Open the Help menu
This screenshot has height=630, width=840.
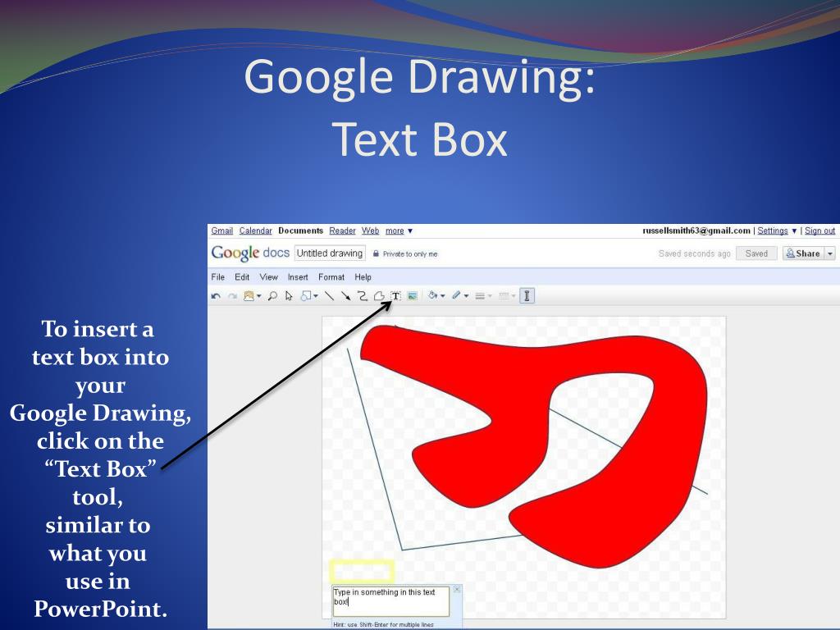pyautogui.click(x=363, y=277)
